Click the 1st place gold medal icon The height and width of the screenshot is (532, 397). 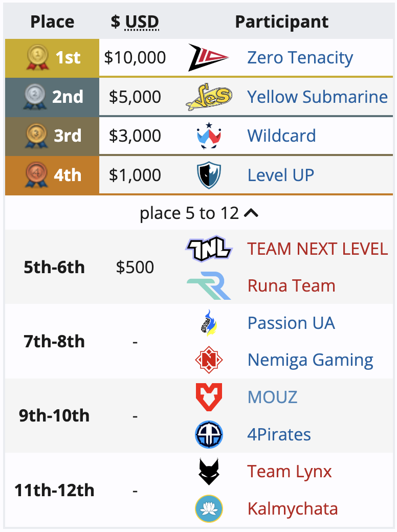point(38,57)
